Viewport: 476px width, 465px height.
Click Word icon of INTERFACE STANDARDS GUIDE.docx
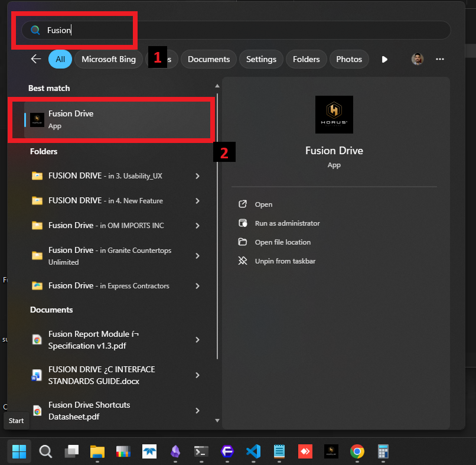37,375
